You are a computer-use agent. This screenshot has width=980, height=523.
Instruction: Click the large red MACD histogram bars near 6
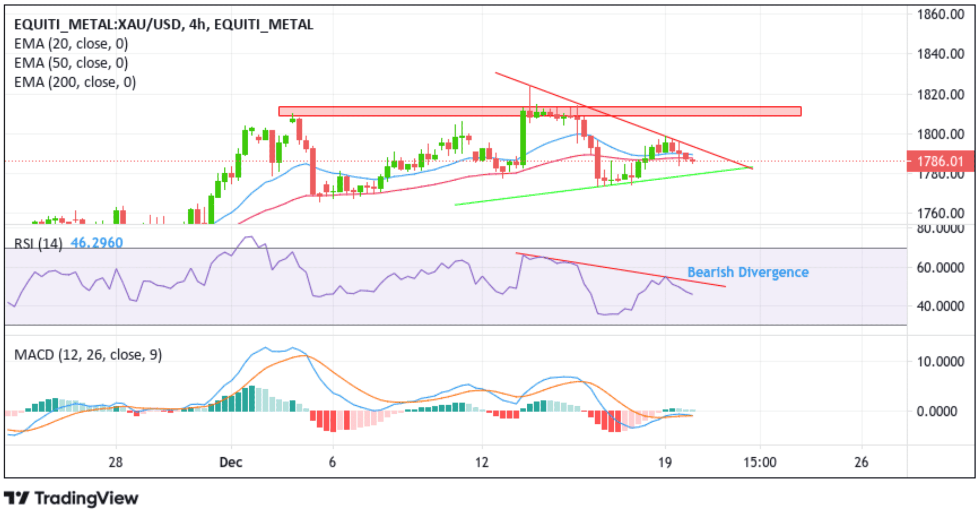click(330, 421)
